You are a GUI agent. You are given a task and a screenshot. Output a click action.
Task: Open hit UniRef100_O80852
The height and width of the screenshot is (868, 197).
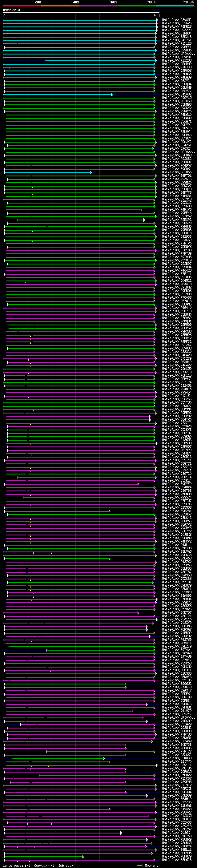coord(177,20)
